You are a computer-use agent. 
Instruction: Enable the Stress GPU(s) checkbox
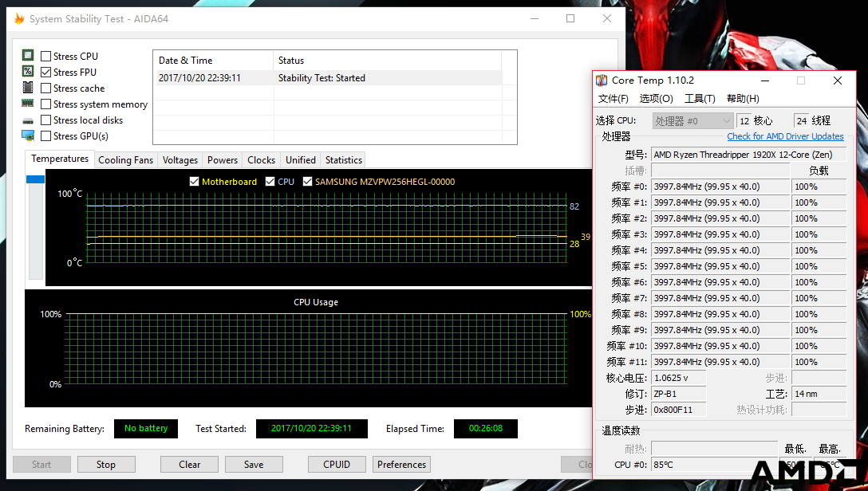(46, 136)
